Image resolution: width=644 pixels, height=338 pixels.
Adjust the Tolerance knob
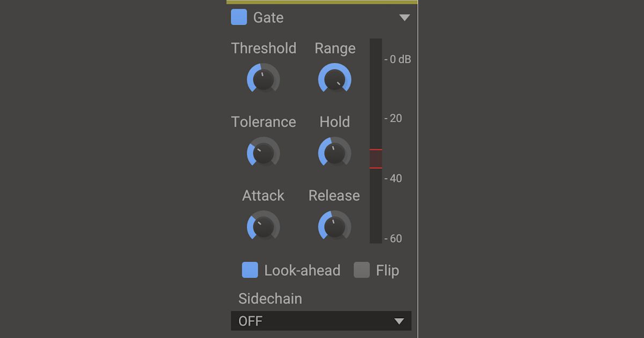(x=264, y=153)
